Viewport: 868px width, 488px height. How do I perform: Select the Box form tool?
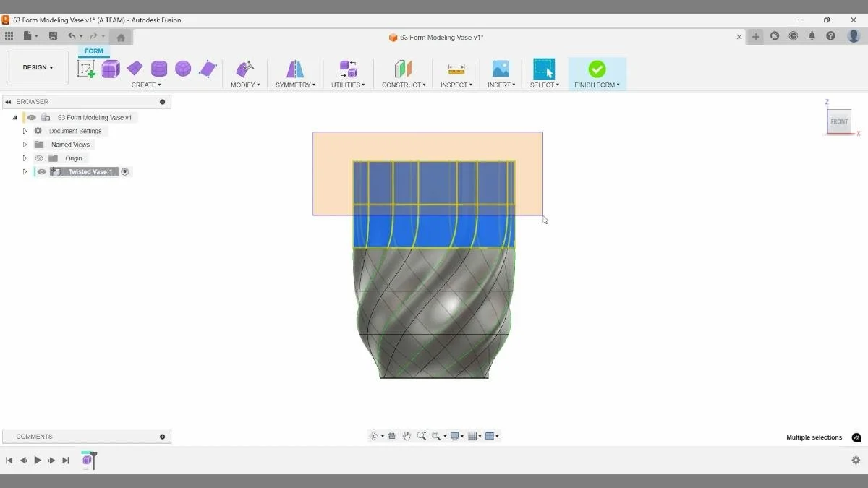click(x=111, y=69)
